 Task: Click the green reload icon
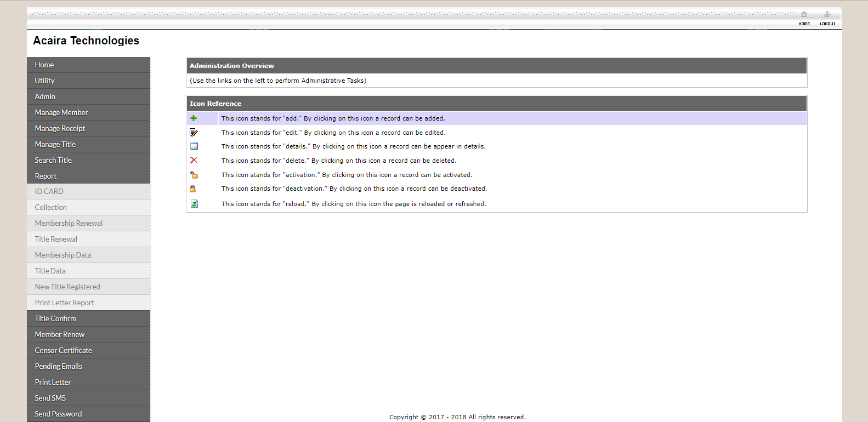pyautogui.click(x=194, y=204)
